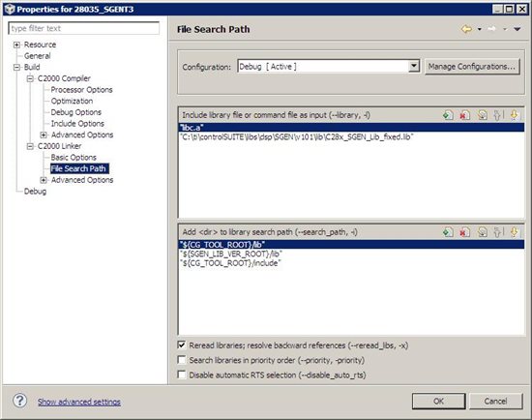Add a new library file entry icon
Viewport: 532px width, 420px height.
[x=448, y=115]
